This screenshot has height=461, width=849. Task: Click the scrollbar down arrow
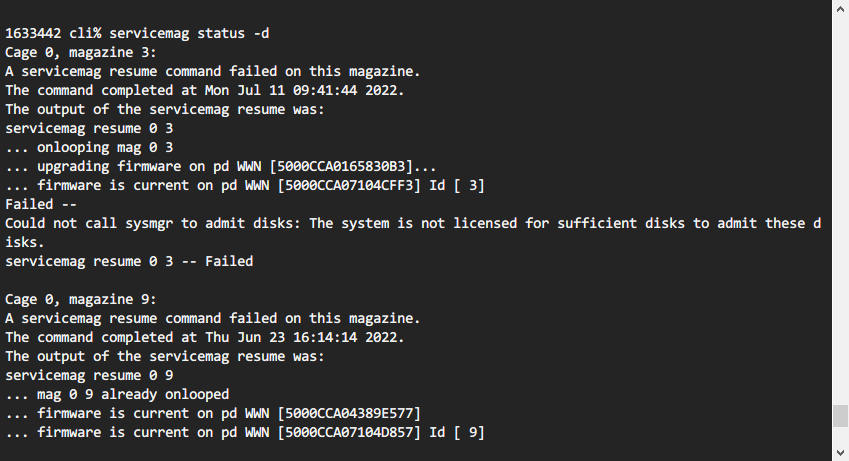(840, 453)
